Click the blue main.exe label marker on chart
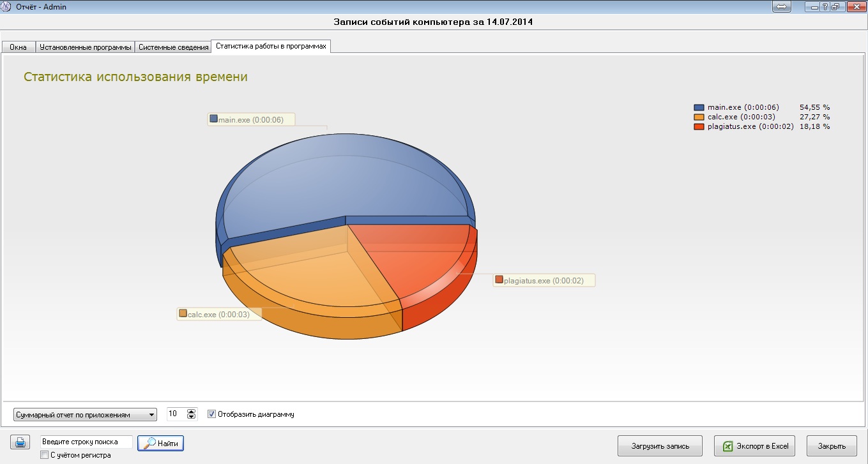The width and height of the screenshot is (868, 464). tap(214, 119)
